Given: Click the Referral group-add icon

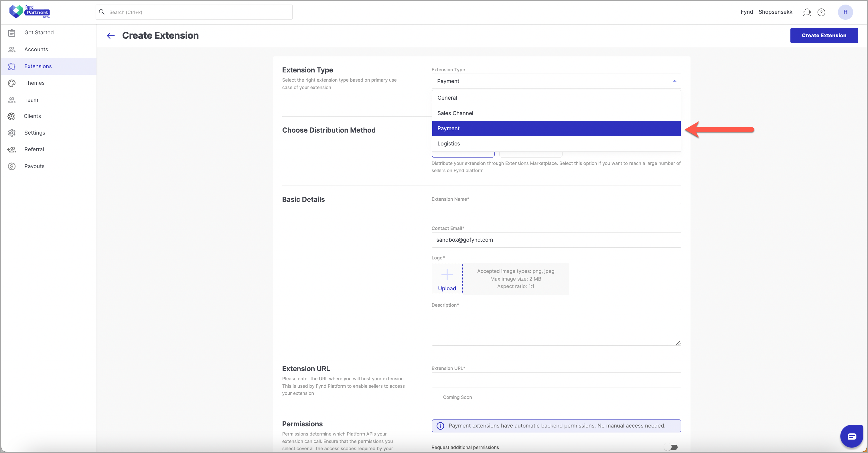Looking at the screenshot, I should (12, 149).
